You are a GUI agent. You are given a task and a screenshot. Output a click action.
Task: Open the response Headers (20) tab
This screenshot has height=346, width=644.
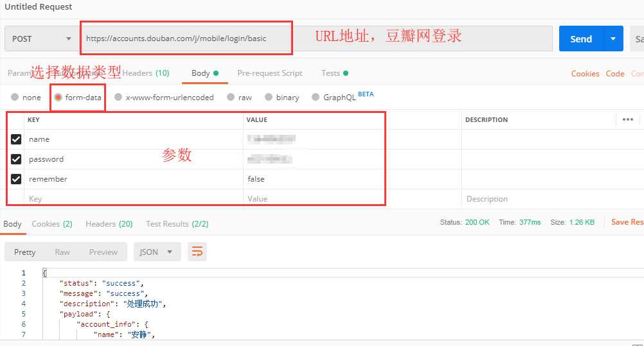(109, 223)
